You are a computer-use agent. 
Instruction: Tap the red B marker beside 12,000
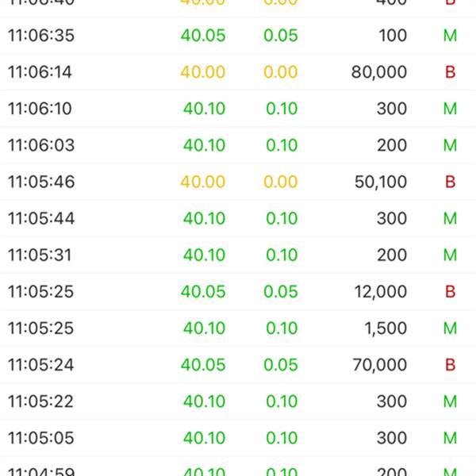coord(450,292)
